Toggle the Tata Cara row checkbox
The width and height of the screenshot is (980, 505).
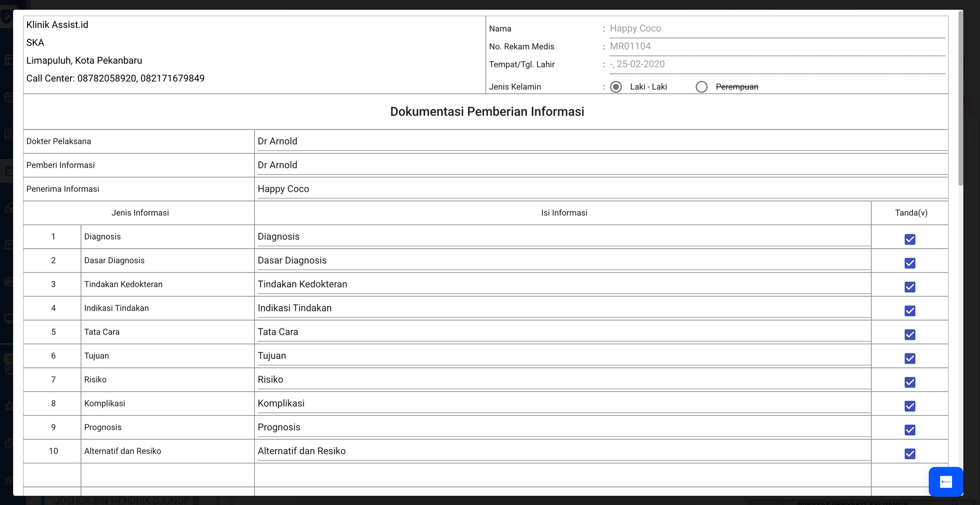click(x=909, y=335)
